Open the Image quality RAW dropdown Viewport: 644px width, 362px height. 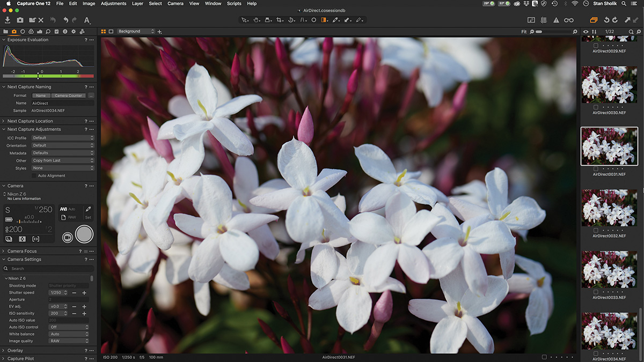coord(69,341)
